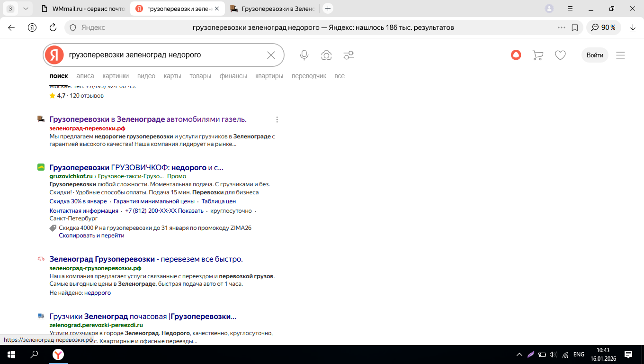644x364 pixels.
Task: Show phone number +7 (812) 200-XX-XX
Action: tap(164, 211)
